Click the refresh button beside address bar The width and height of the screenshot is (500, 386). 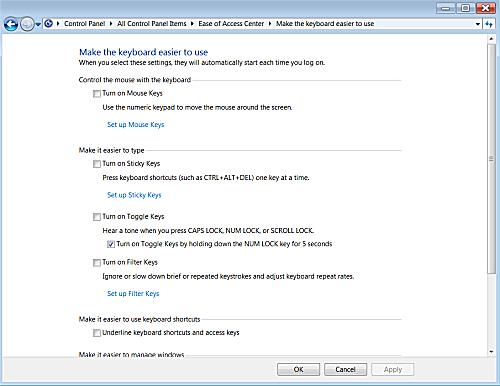pyautogui.click(x=489, y=24)
